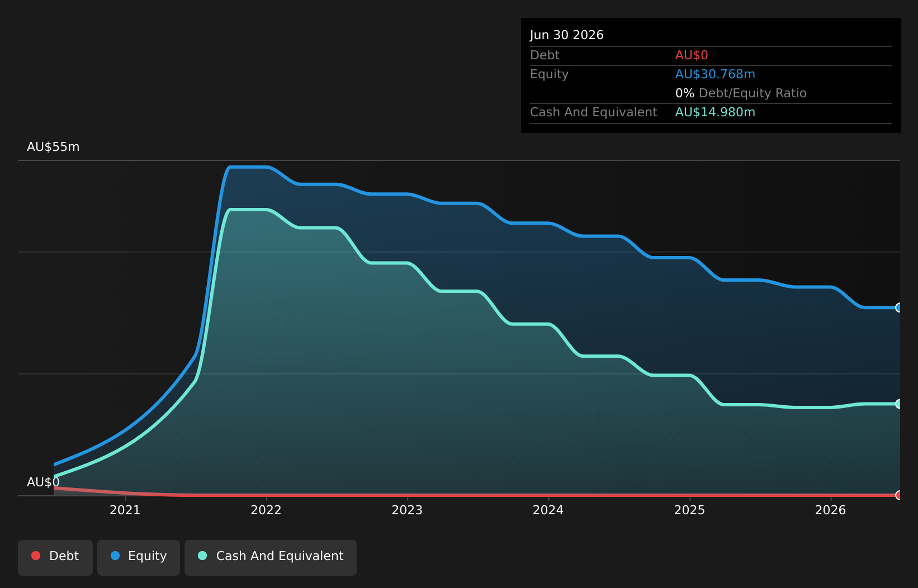
Task: Click the 2021 x-axis label
Action: click(x=125, y=510)
